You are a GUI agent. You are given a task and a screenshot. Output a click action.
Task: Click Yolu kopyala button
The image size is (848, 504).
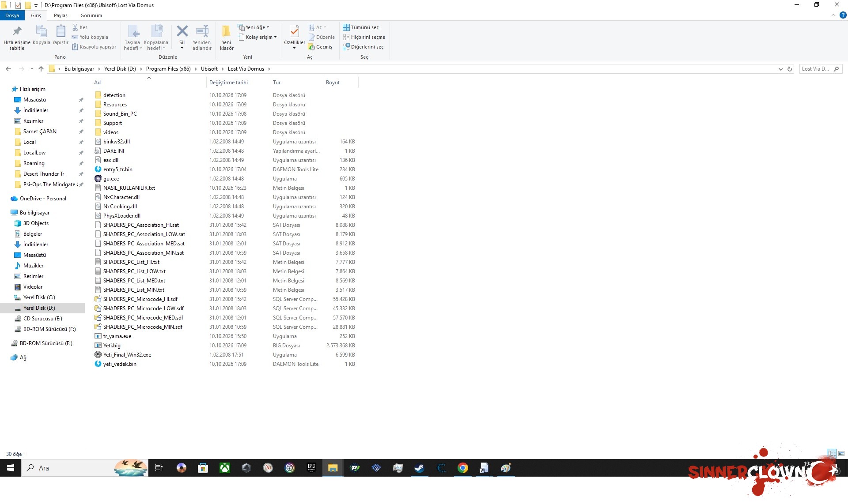coord(90,37)
